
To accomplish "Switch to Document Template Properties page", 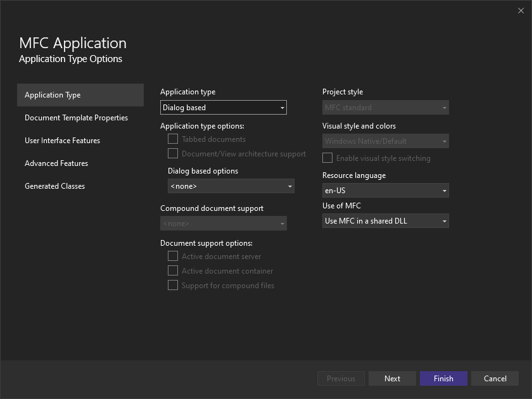I will coord(76,118).
